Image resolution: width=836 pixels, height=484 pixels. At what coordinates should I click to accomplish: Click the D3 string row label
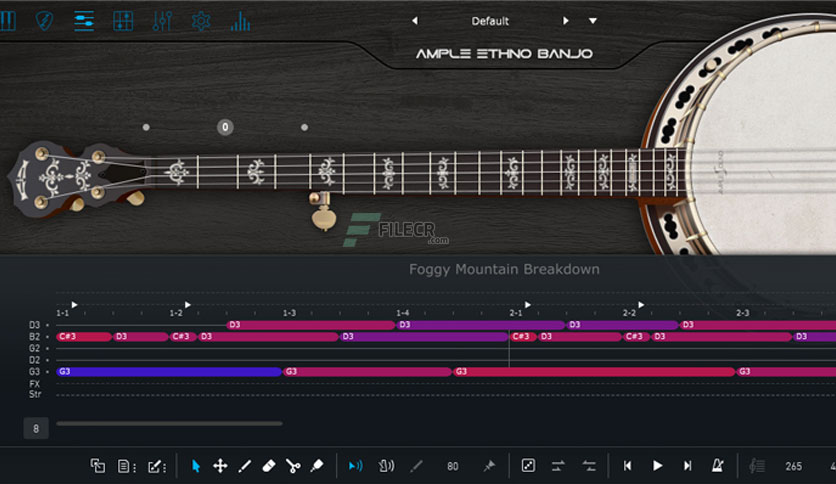coord(35,325)
